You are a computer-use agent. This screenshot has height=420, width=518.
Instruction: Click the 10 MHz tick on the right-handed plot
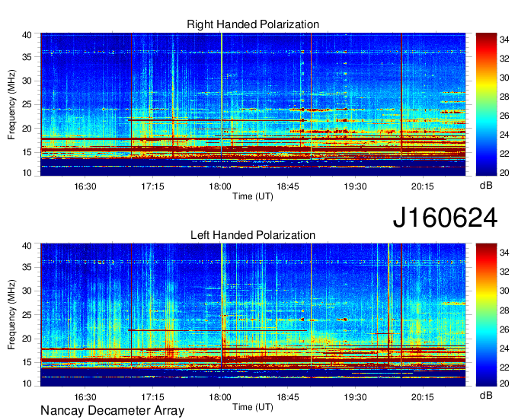point(27,173)
